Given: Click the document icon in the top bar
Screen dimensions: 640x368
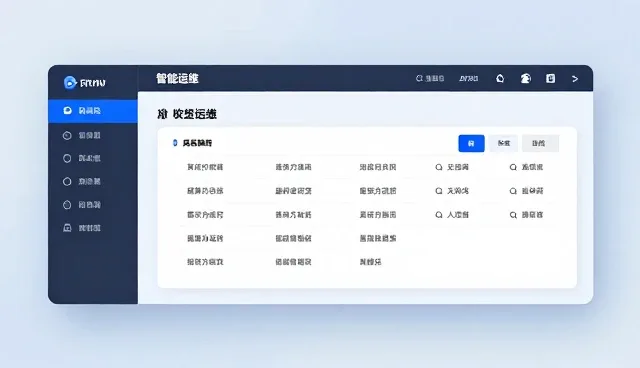Looking at the screenshot, I should click(x=551, y=78).
